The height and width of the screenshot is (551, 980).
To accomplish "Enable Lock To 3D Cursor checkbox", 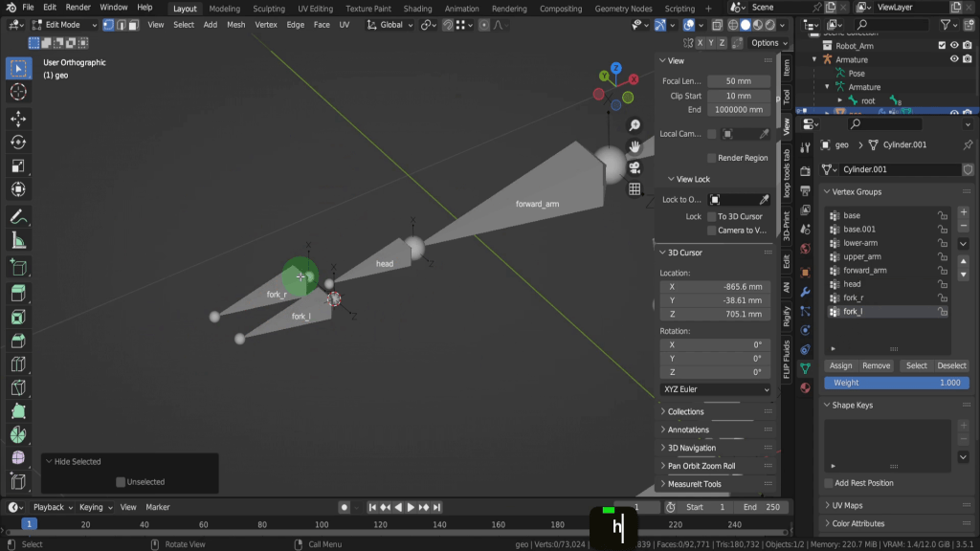I will (712, 216).
